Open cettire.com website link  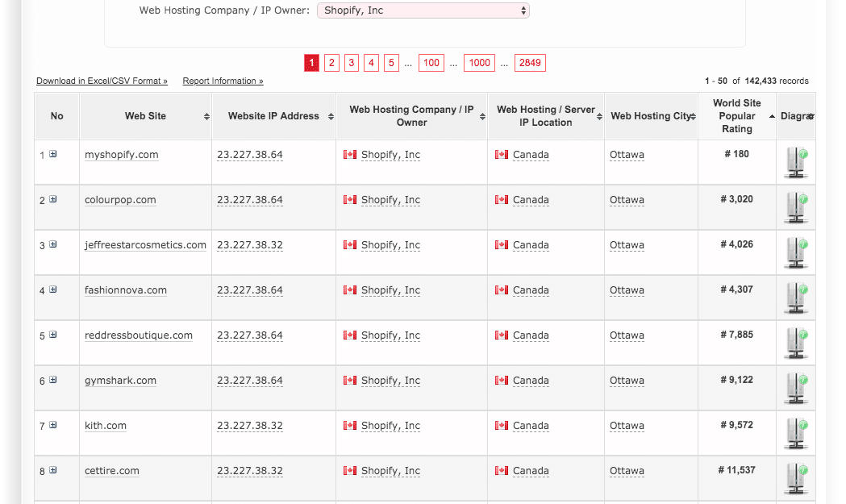tap(111, 471)
